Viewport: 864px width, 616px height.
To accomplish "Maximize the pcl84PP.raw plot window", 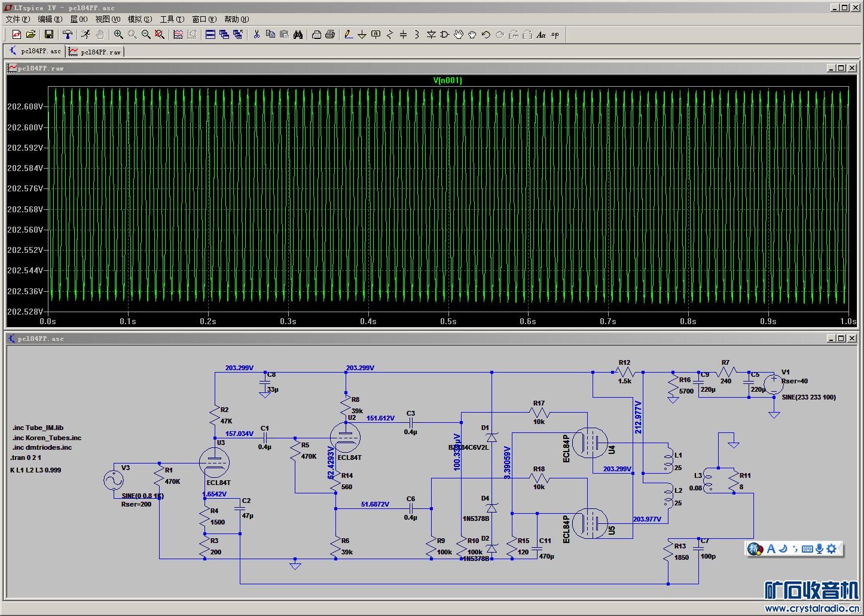I will [x=841, y=68].
